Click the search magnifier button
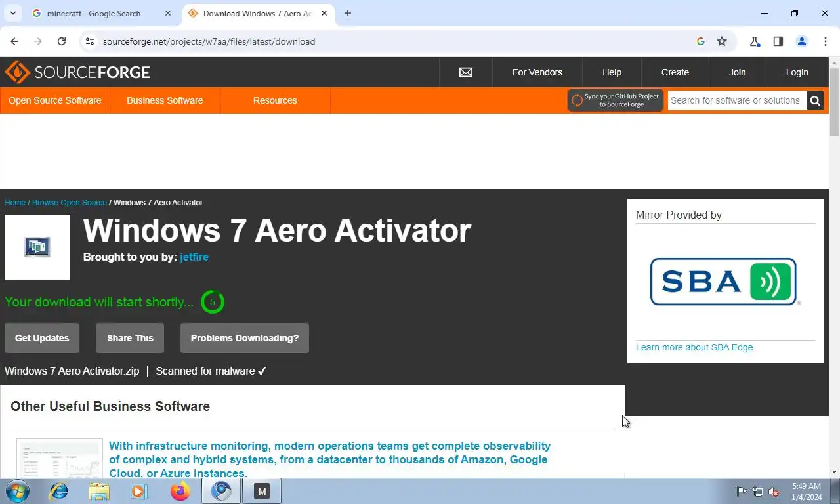 tap(815, 100)
